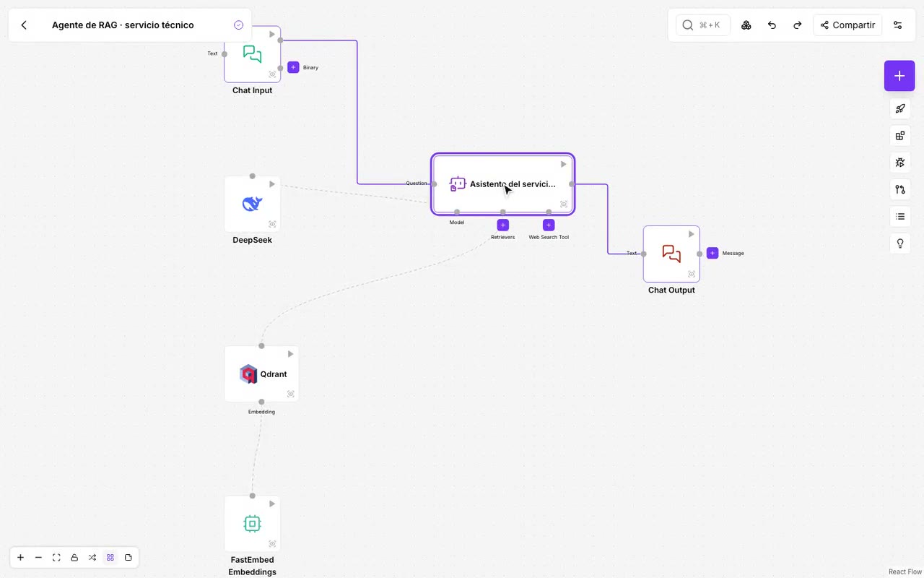Click the Model connector handle on the assistant node
This screenshot has height=578, width=924.
[457, 212]
